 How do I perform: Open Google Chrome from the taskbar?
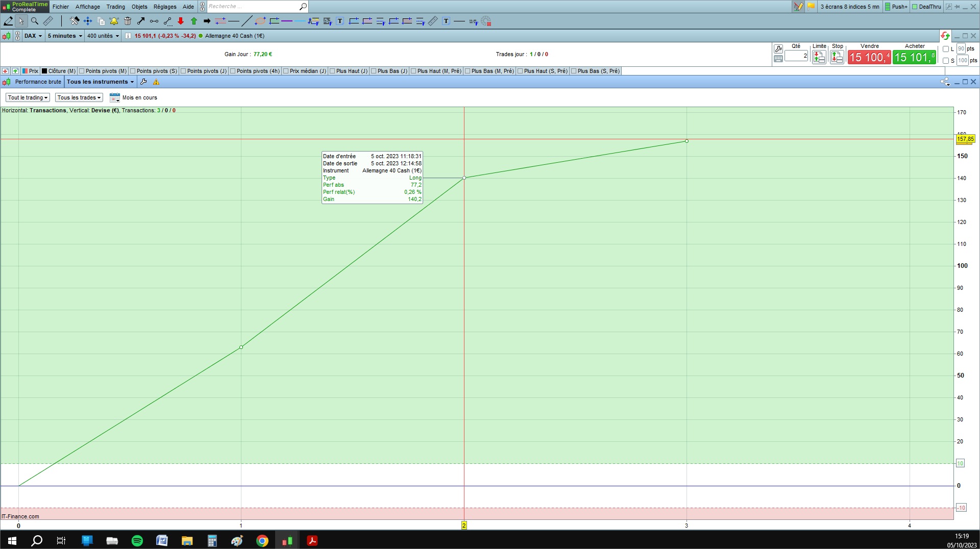pyautogui.click(x=262, y=541)
